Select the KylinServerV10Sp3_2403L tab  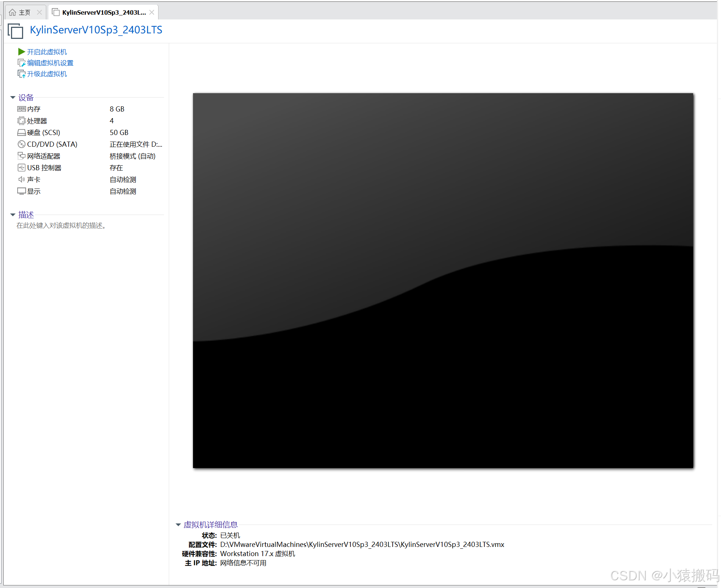click(103, 12)
